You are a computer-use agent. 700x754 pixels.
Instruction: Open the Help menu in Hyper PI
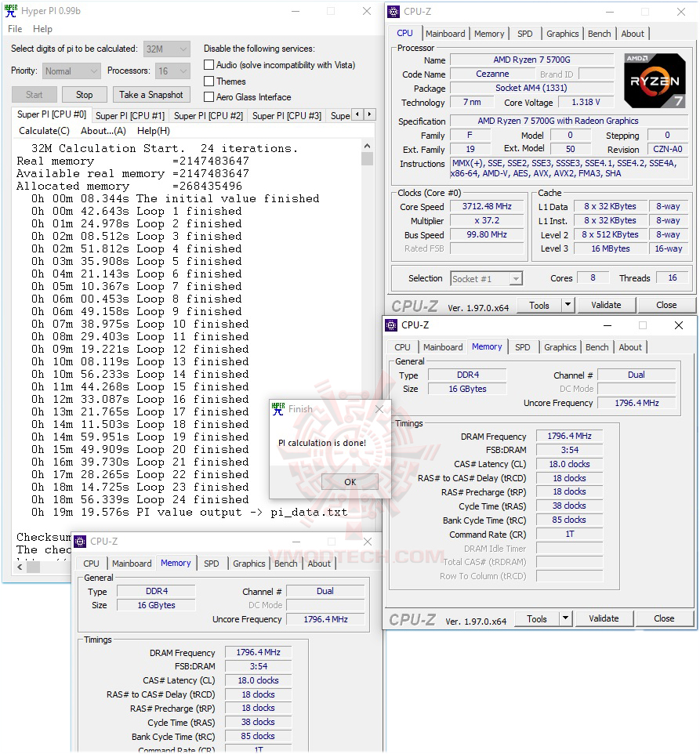point(42,29)
